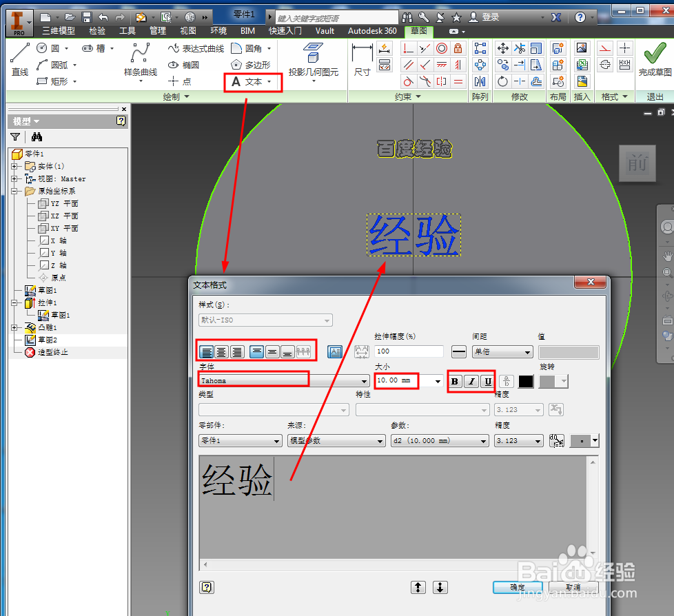This screenshot has height=616, width=674.
Task: Expand the 实体(1) tree node
Action: [x=14, y=166]
